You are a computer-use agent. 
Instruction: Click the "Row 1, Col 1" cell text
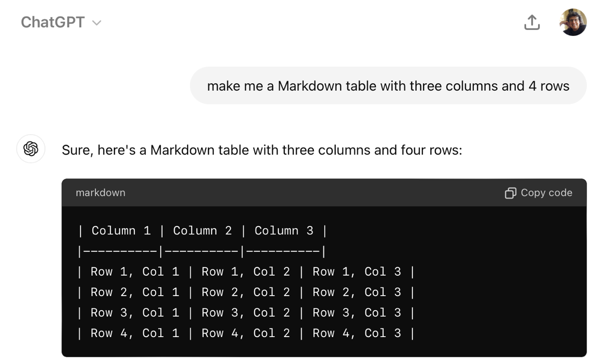pyautogui.click(x=135, y=272)
